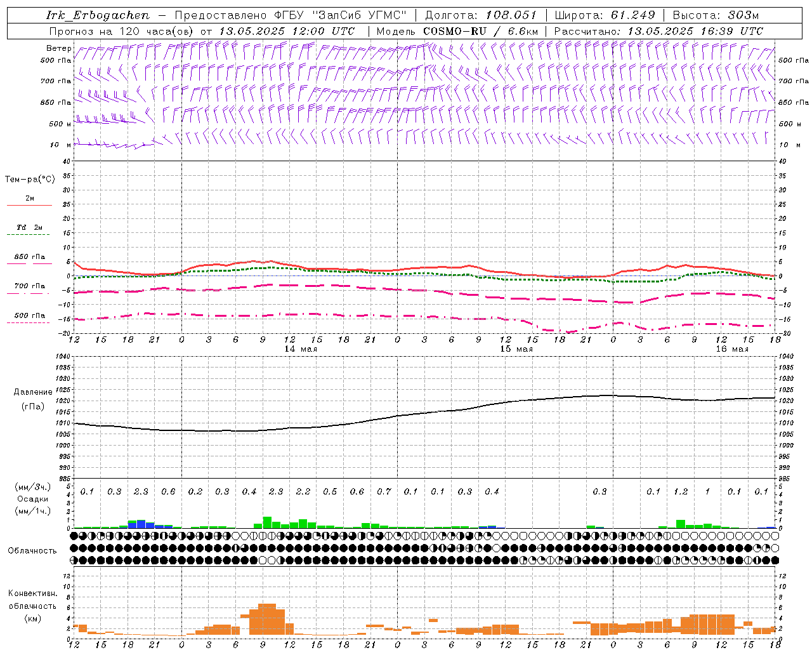This screenshot has height=650, width=812.
Task: Click the model name COSMO-RU / 6.6км
Action: (481, 31)
